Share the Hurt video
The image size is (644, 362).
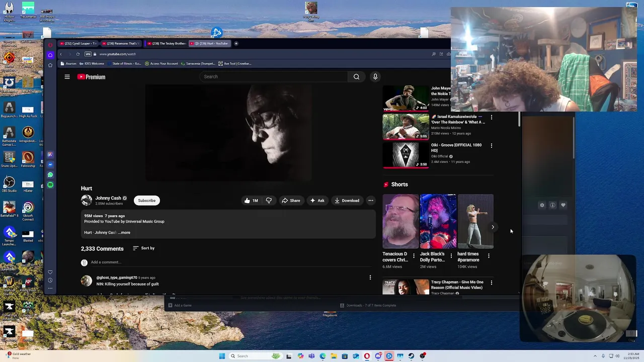point(291,201)
